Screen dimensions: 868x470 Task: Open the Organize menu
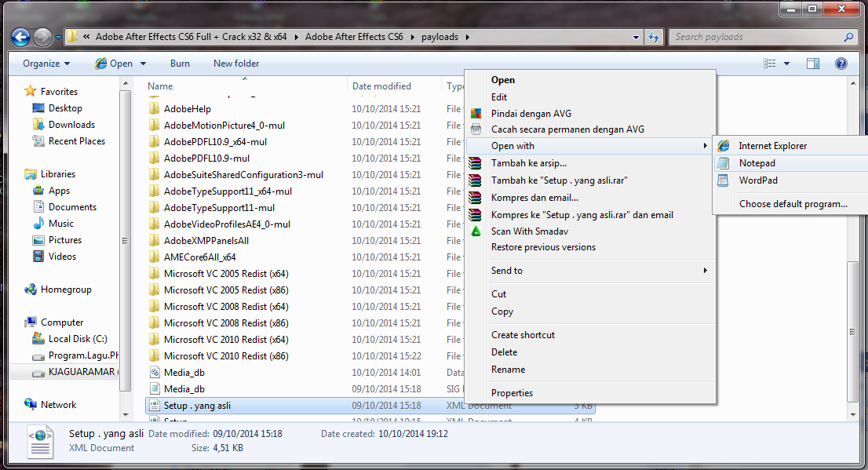coord(46,64)
